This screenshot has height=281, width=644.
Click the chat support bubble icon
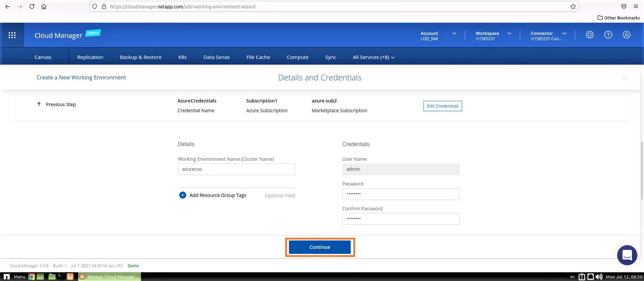(x=626, y=255)
